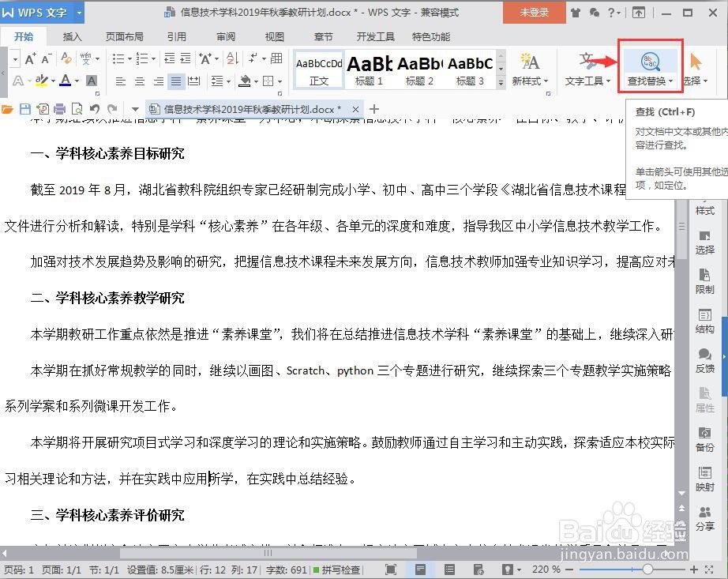Expand the styles gallery more arrow
The height and width of the screenshot is (579, 728).
click(x=501, y=83)
